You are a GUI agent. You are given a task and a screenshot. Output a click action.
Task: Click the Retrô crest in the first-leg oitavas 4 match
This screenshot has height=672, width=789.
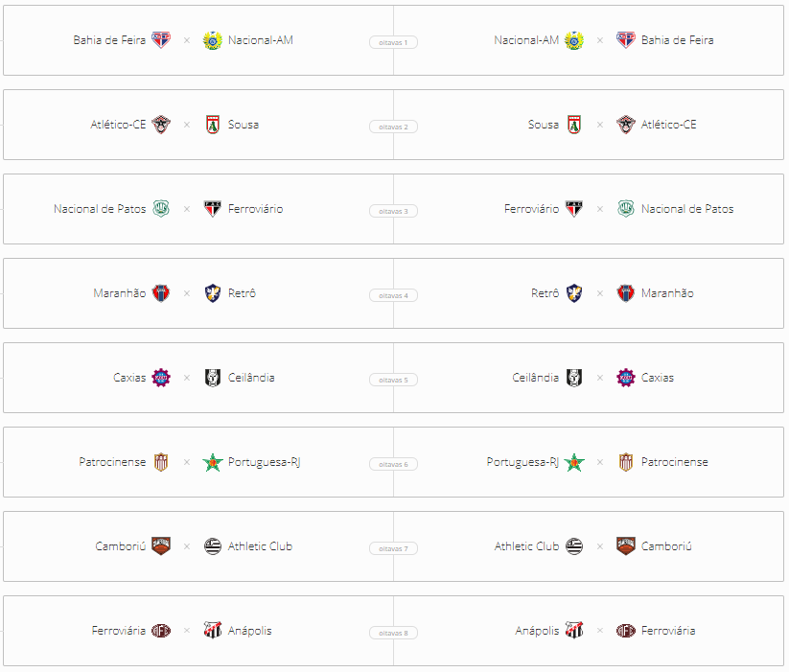pos(212,293)
